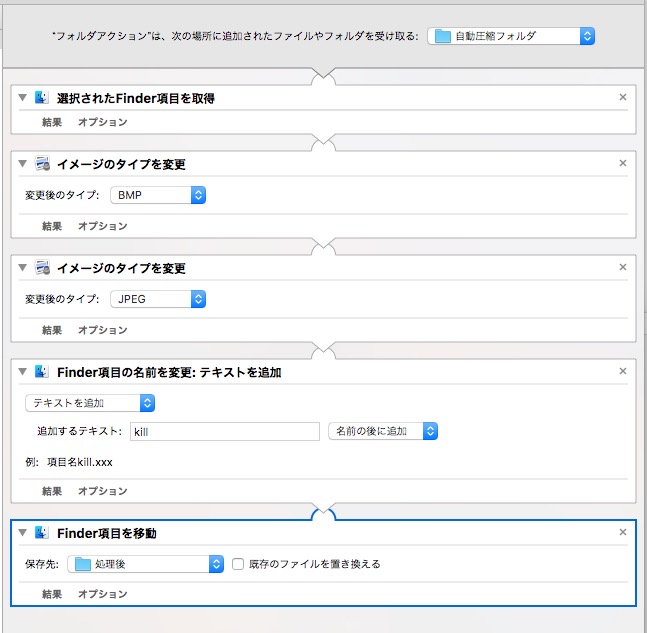Viewport: 647px width, 633px height.
Task: Open the 名前の後に追加 position dropdown
Action: [x=383, y=431]
